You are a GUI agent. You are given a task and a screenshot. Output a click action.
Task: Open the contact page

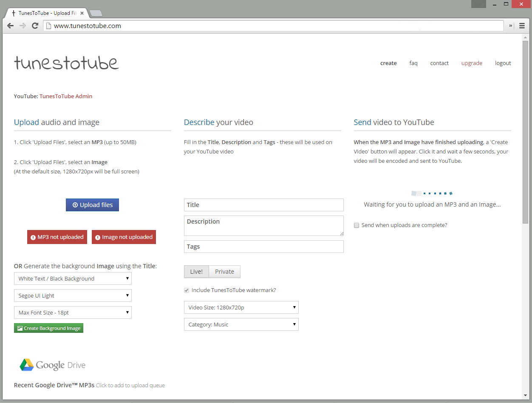pos(439,63)
